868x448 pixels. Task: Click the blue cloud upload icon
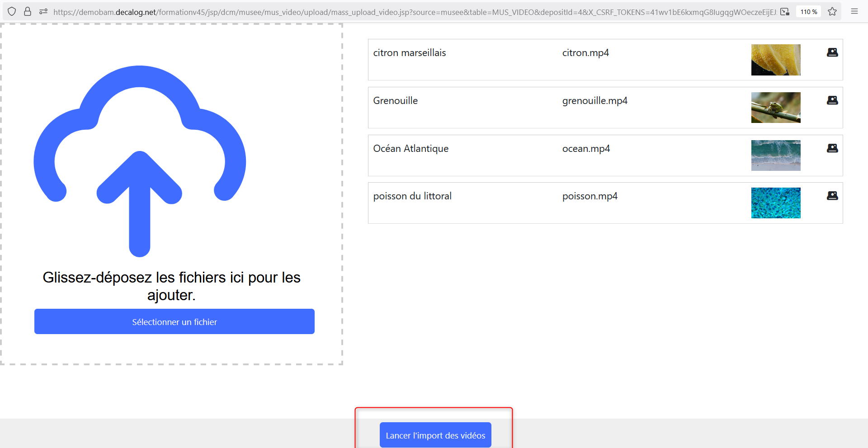[x=140, y=161]
